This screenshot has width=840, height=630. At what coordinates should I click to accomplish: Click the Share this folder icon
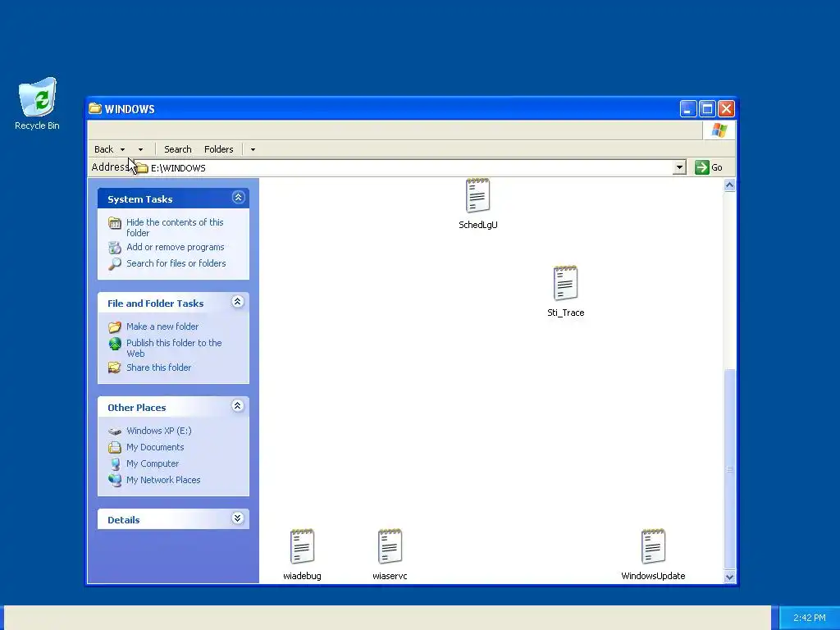(115, 367)
